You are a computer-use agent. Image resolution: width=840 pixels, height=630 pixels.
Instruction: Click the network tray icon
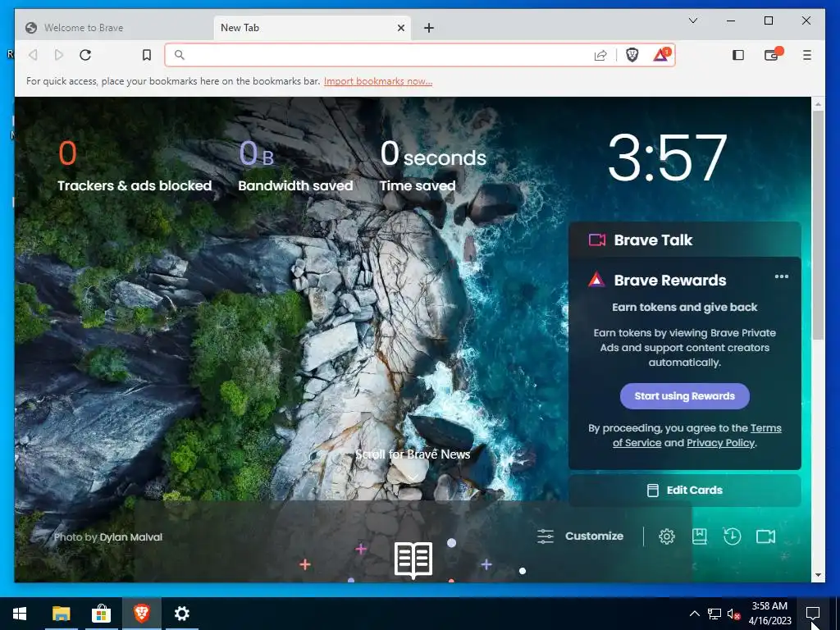(x=714, y=614)
